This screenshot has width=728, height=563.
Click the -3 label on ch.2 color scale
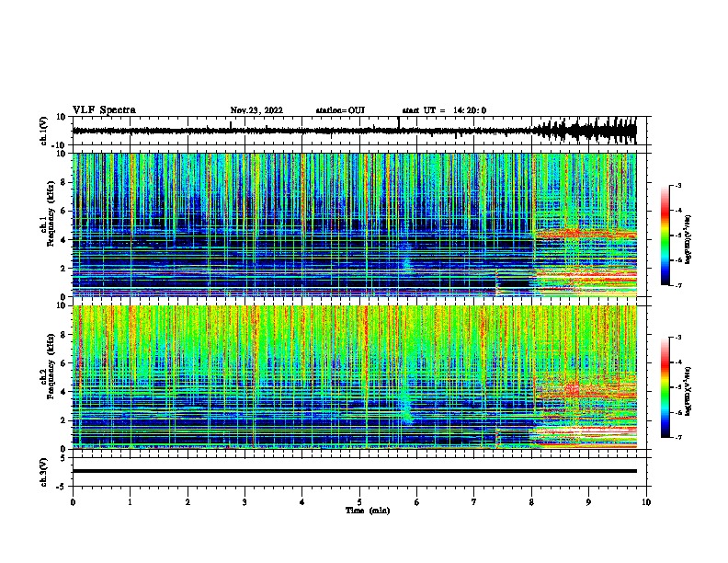pos(677,338)
